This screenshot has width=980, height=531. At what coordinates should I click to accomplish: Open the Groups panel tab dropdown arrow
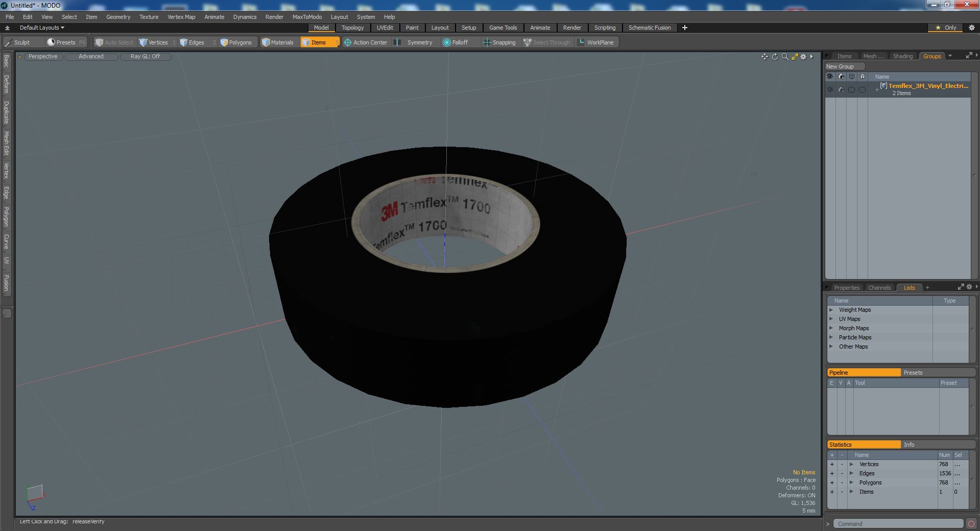(x=950, y=56)
